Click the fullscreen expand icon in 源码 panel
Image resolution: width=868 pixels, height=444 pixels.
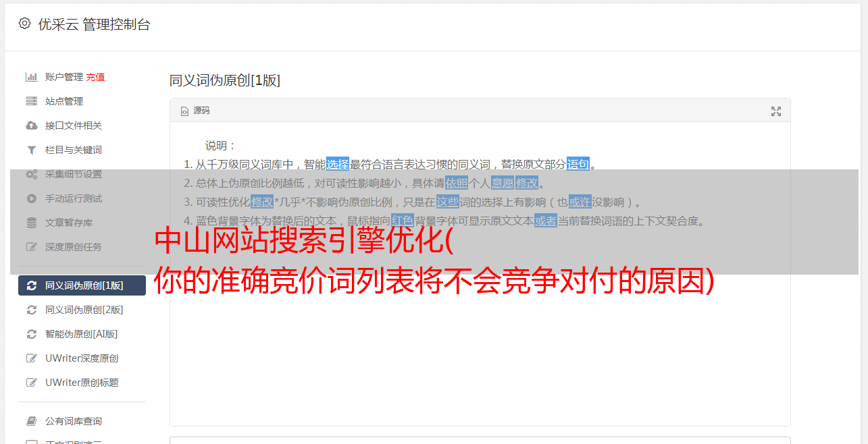pos(776,111)
